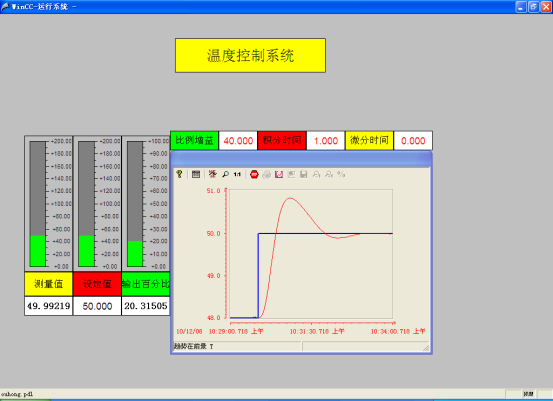Click the WinCC window title bar icon
This screenshot has height=401, width=553.
(5, 6)
